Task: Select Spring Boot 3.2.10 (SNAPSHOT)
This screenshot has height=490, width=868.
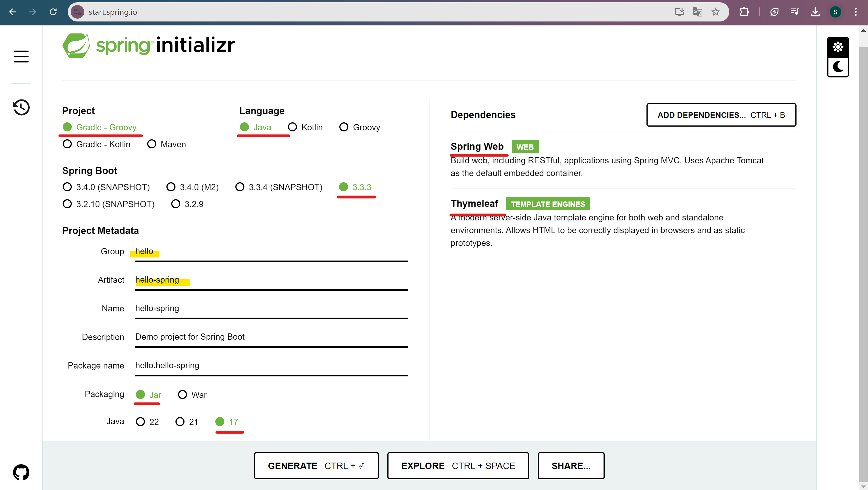Action: tap(108, 204)
